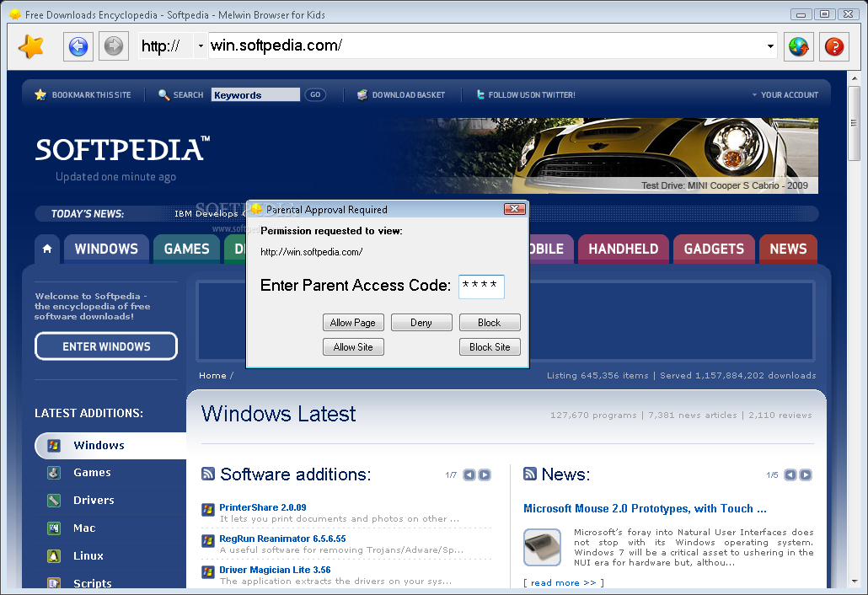Switch to the NEWS tab
This screenshot has width=868, height=595.
coord(788,249)
